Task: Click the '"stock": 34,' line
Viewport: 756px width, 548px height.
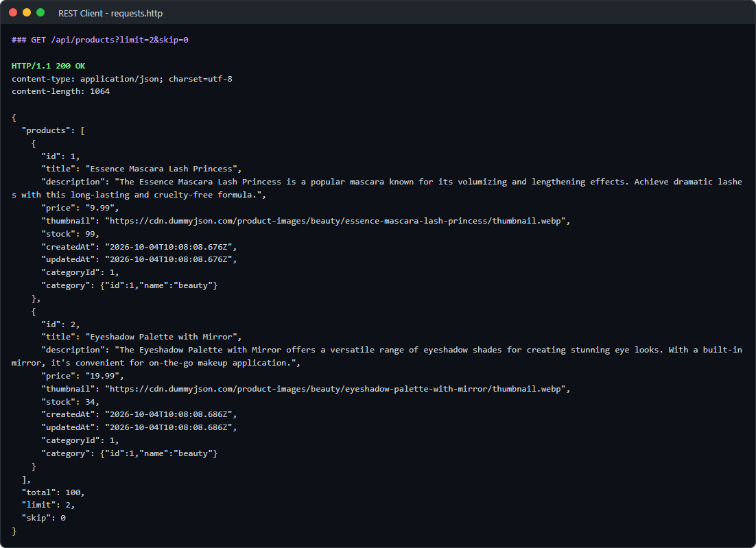Action: coord(70,402)
